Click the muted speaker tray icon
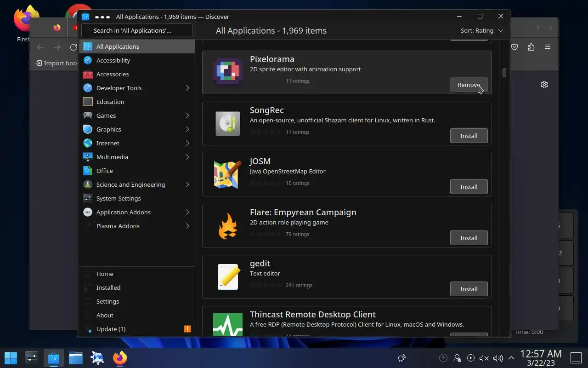 tap(484, 358)
